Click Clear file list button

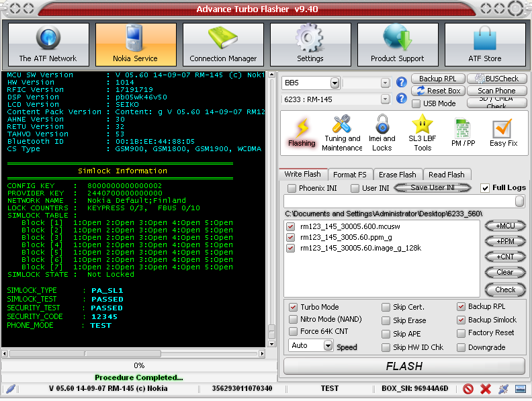click(505, 273)
